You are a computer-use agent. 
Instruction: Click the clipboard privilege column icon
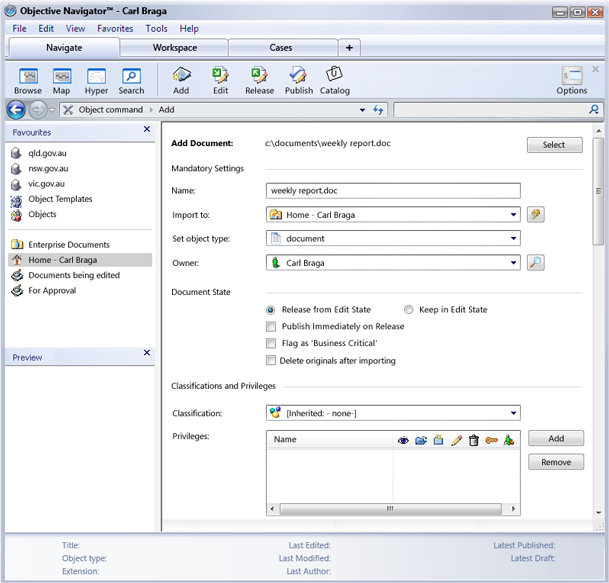pos(438,440)
